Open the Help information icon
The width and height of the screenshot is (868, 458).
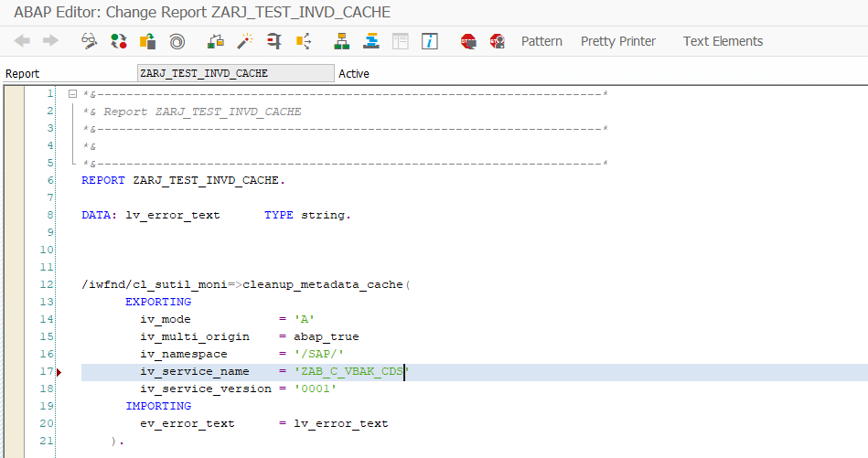point(430,41)
